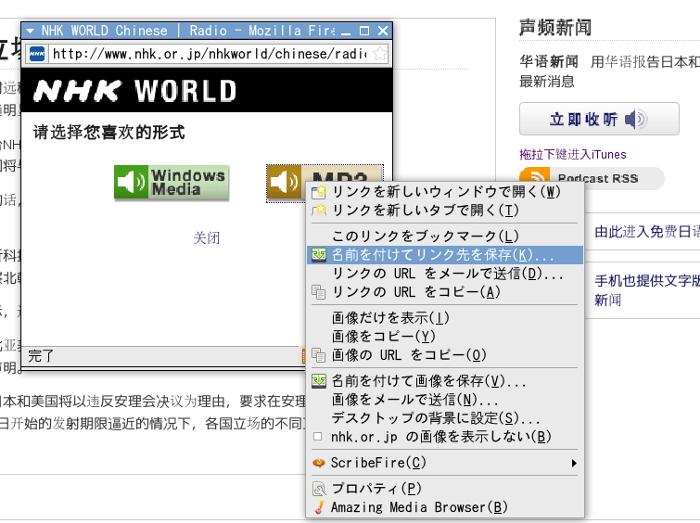The height and width of the screenshot is (523, 700).
Task: Click the 完了 status bar text
Action: 41,356
